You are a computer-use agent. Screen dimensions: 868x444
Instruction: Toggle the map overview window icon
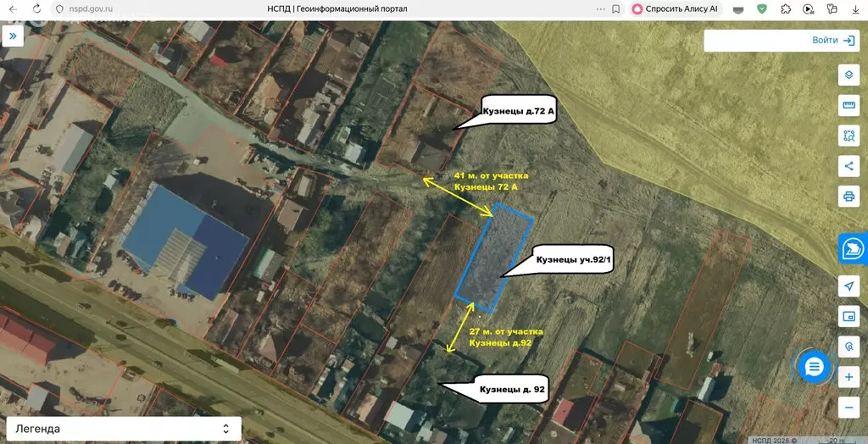pyautogui.click(x=848, y=316)
